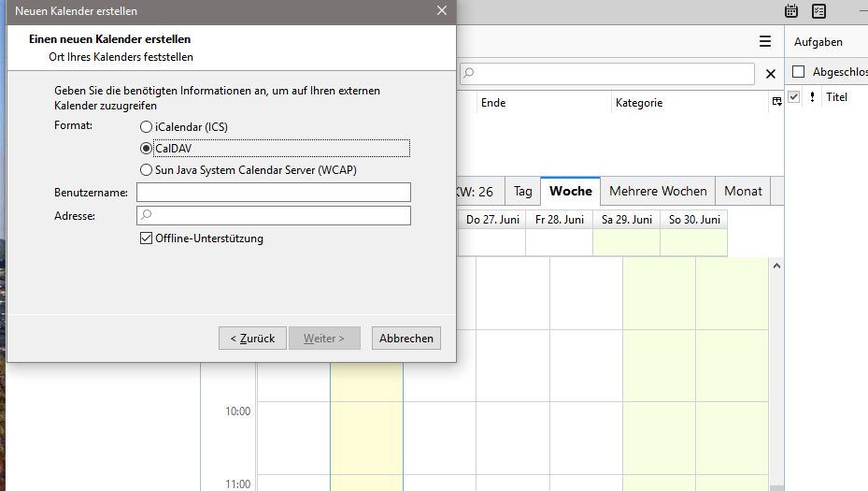Image resolution: width=868 pixels, height=491 pixels.
Task: Clear the event search with X icon
Action: 770,74
